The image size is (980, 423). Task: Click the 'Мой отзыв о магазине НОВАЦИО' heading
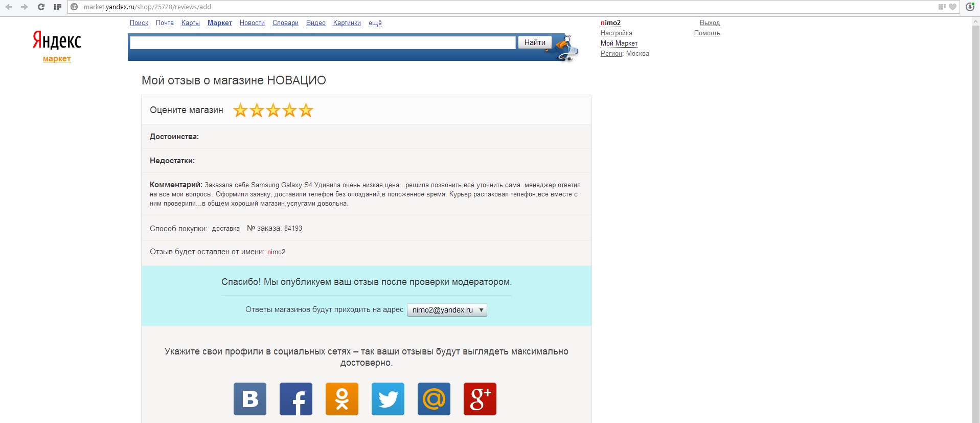click(234, 80)
